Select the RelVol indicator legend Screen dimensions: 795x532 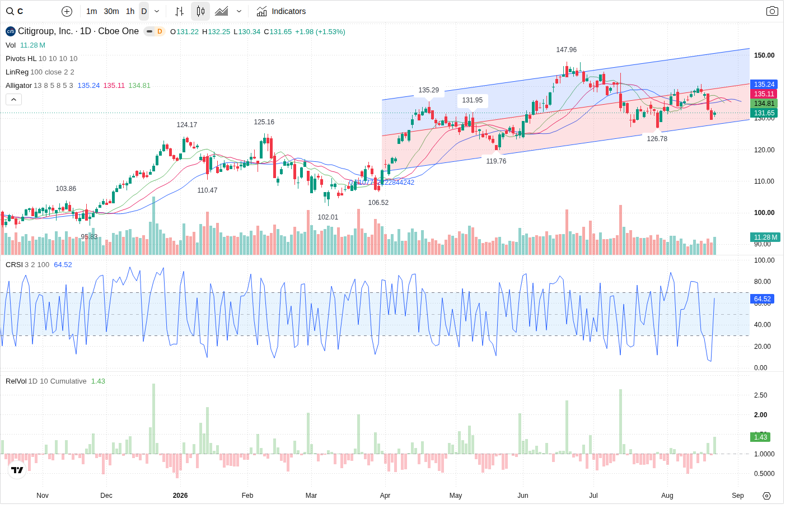tap(16, 381)
